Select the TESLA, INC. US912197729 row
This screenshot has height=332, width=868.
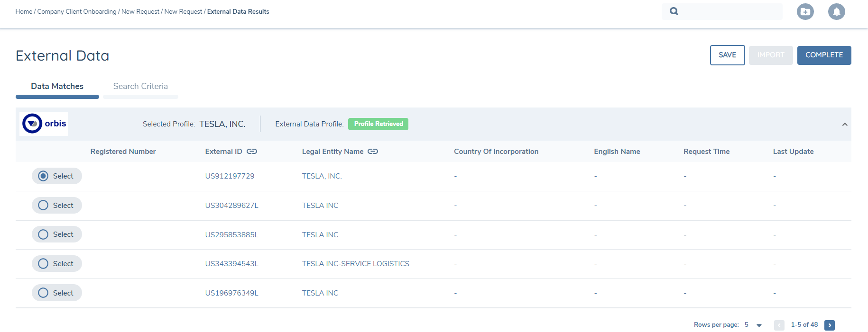pos(43,176)
